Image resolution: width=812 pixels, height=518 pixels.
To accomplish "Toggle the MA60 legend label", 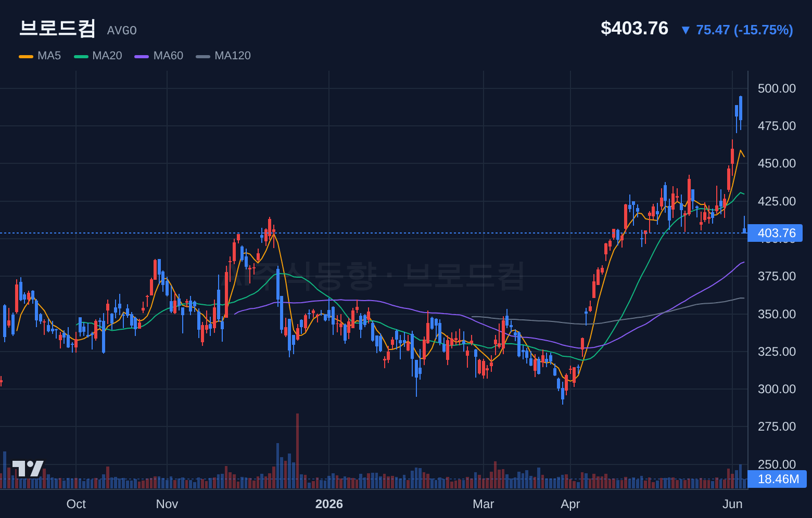I will [168, 56].
